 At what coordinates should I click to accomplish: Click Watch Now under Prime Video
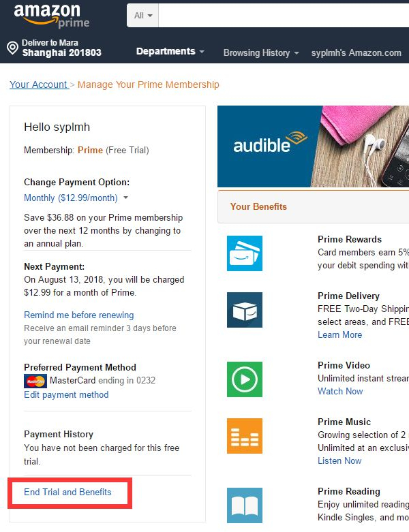point(340,391)
